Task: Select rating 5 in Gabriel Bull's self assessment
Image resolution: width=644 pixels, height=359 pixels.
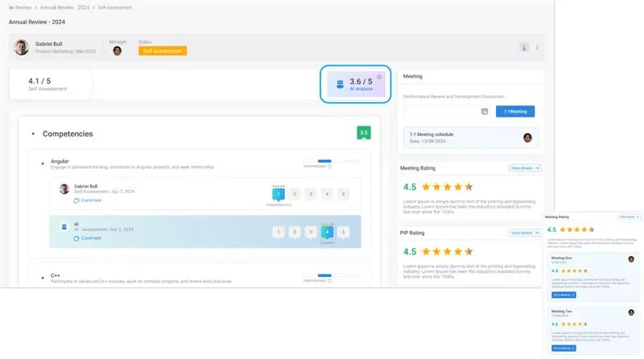Action: click(x=343, y=194)
